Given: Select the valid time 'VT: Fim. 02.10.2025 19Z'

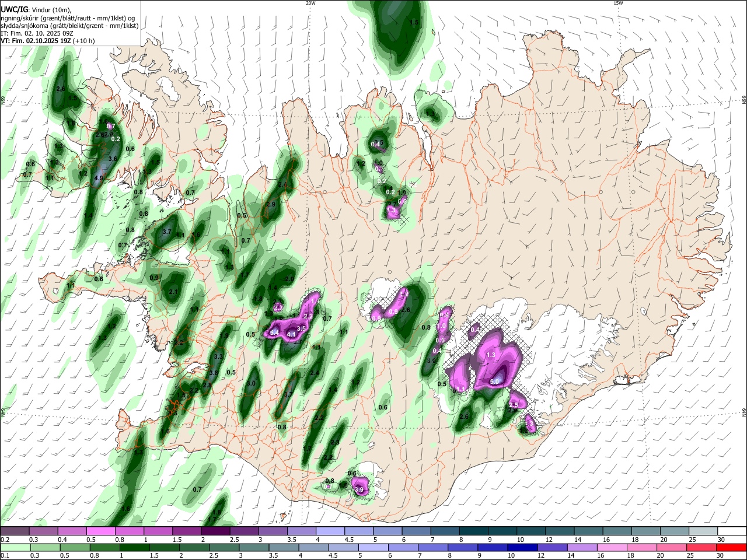Looking at the screenshot, I should coord(36,41).
